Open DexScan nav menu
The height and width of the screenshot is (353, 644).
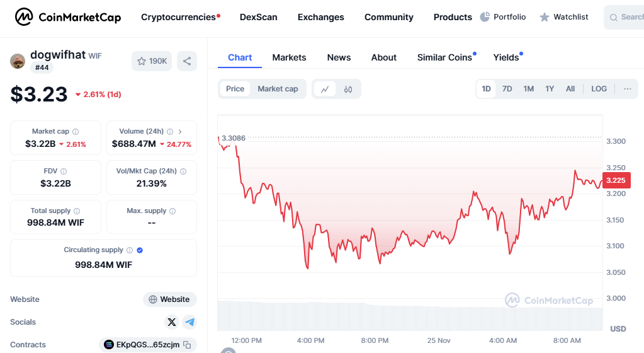click(258, 17)
